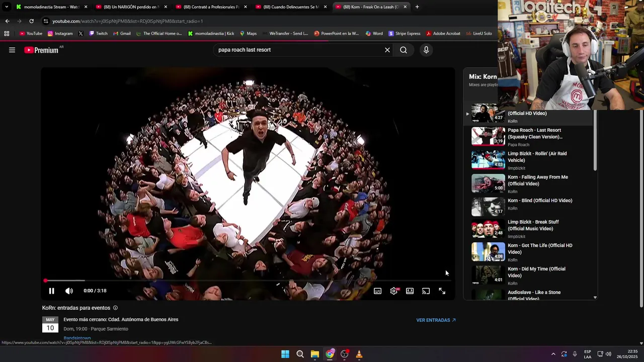Open the Instagram bookmark

pyautogui.click(x=60, y=33)
